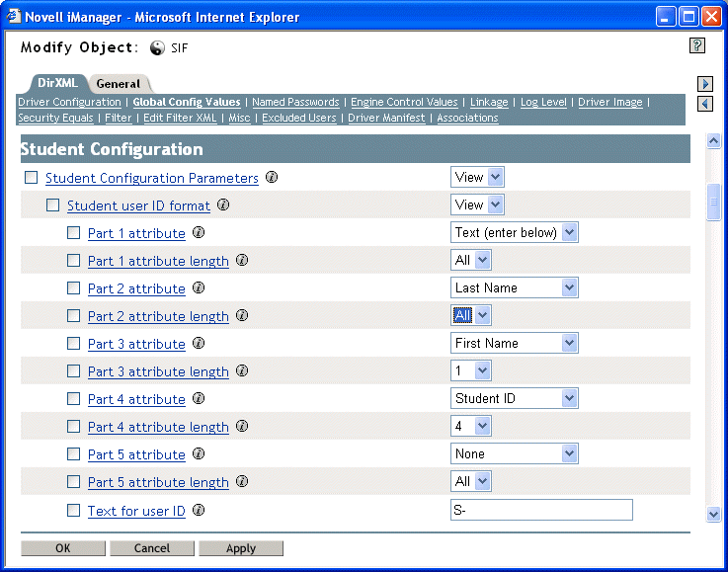The width and height of the screenshot is (728, 572).
Task: Click the Apply button
Action: coord(241,548)
